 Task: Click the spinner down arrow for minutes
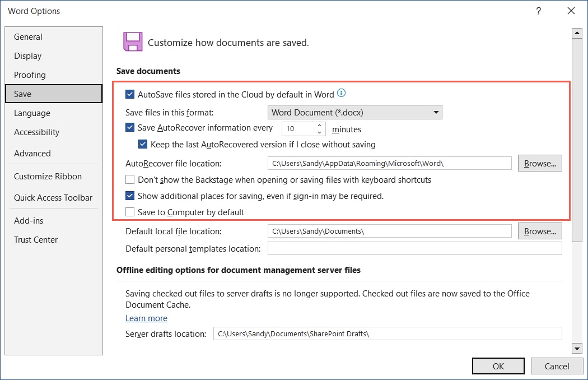click(x=319, y=131)
